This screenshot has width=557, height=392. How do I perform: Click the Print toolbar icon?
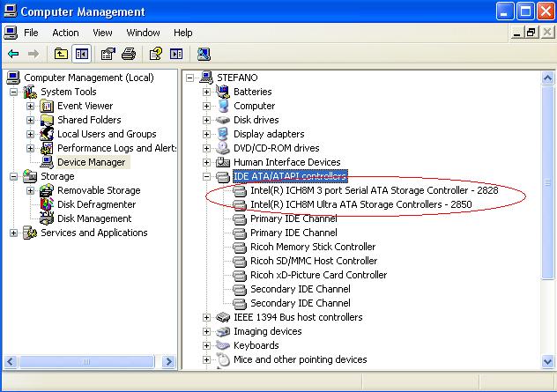click(129, 54)
